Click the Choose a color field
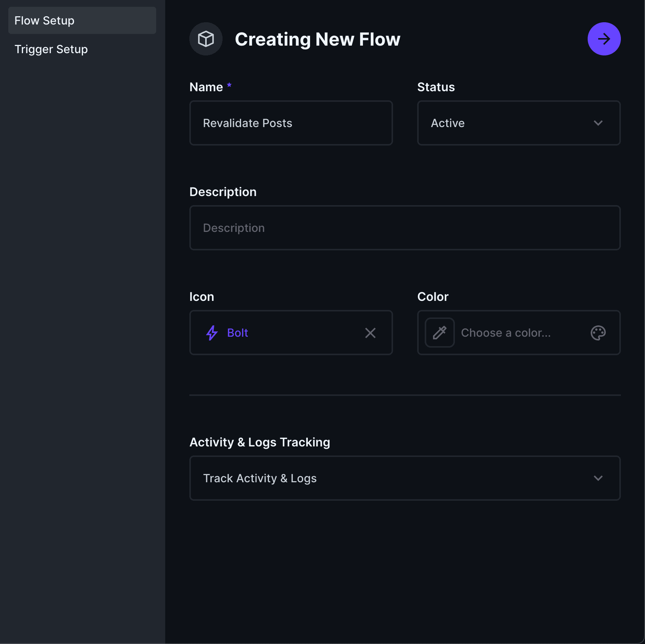This screenshot has height=644, width=645. click(505, 333)
